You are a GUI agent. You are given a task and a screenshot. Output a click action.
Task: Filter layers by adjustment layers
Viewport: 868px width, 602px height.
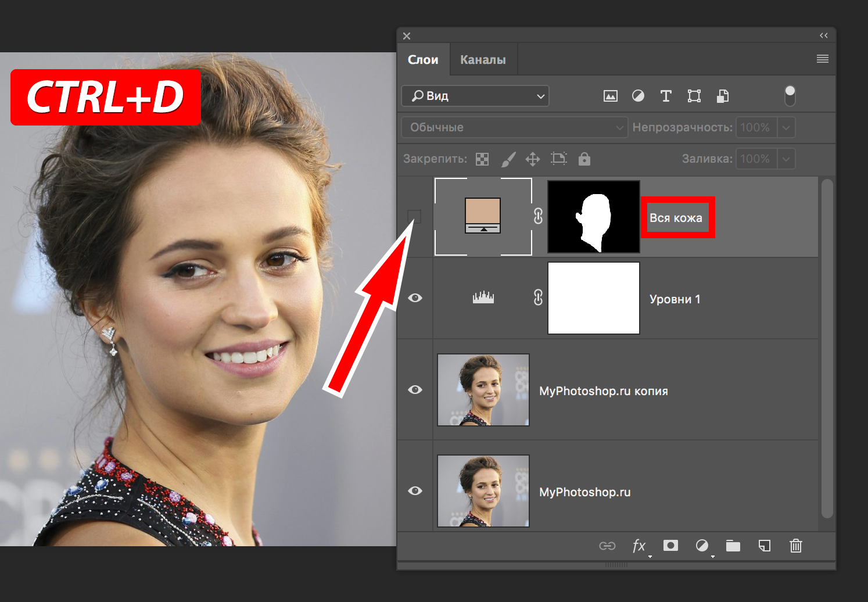tap(638, 96)
